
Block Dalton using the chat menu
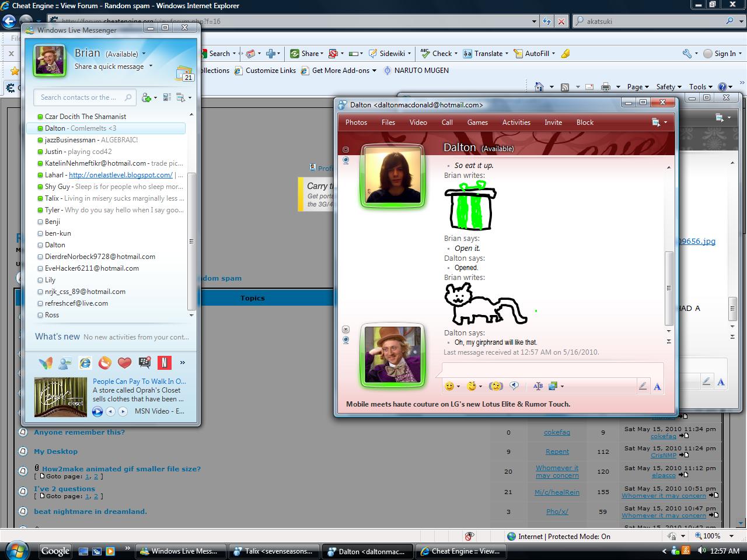(x=585, y=123)
